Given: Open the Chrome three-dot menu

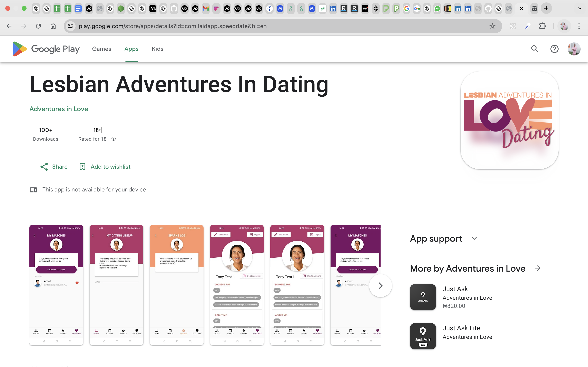Looking at the screenshot, I should [579, 26].
